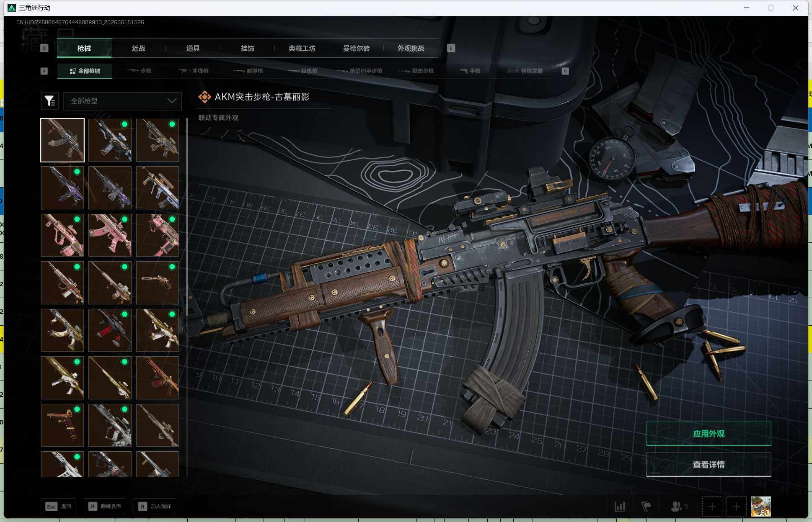Click R 加入偏好 to add to favorites
812x522 pixels.
154,507
